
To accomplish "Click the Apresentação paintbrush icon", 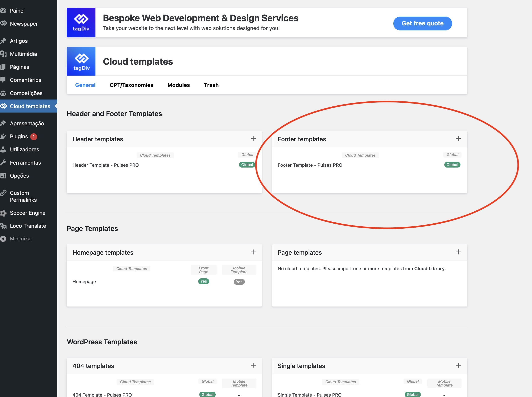I will (3, 123).
